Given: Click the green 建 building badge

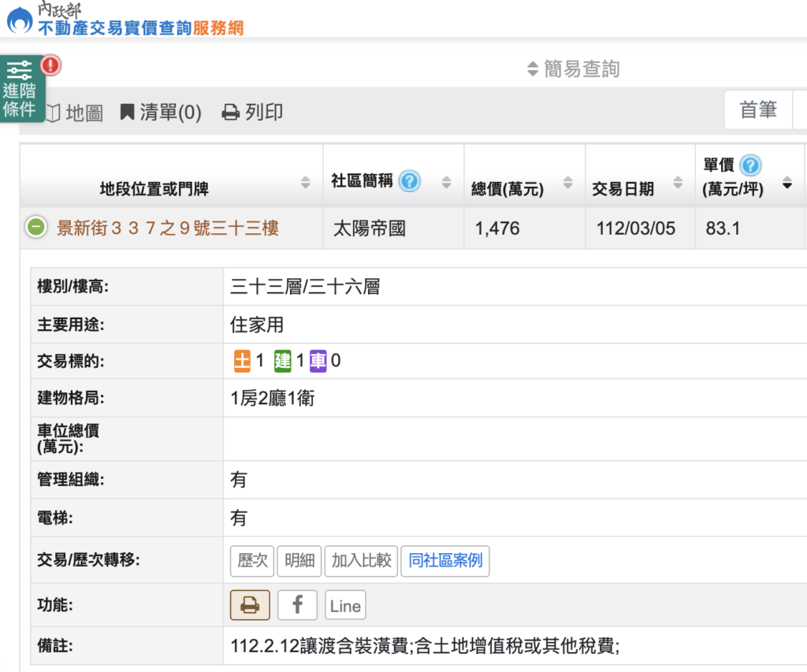Looking at the screenshot, I should point(282,362).
